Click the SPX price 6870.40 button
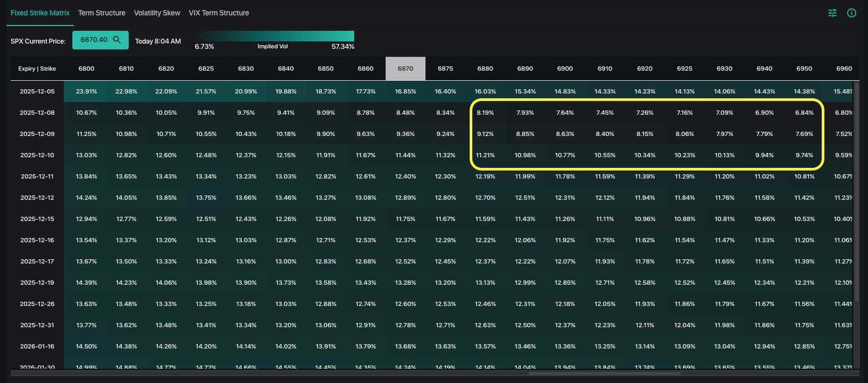Viewport: 868px width, 383px height. [94, 40]
